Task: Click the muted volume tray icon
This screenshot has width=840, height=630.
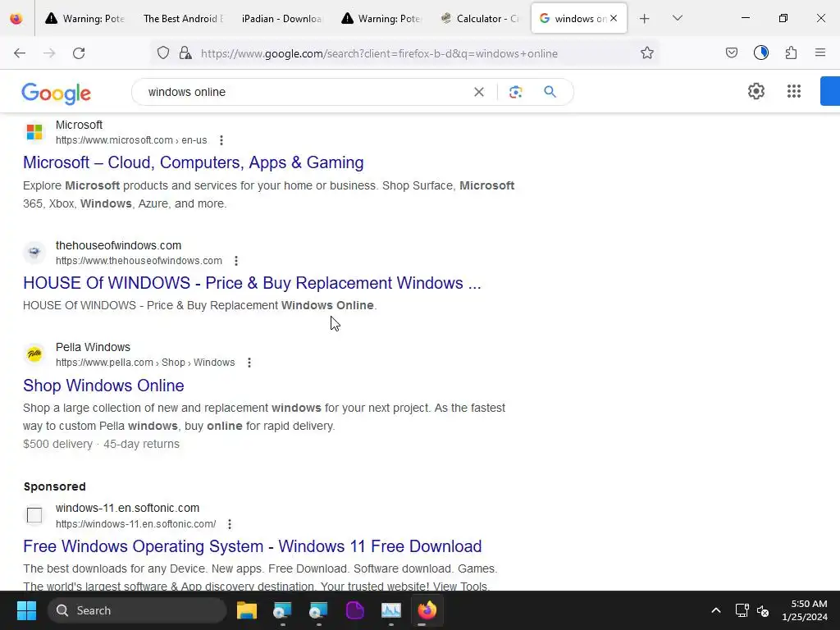Action: (763, 610)
